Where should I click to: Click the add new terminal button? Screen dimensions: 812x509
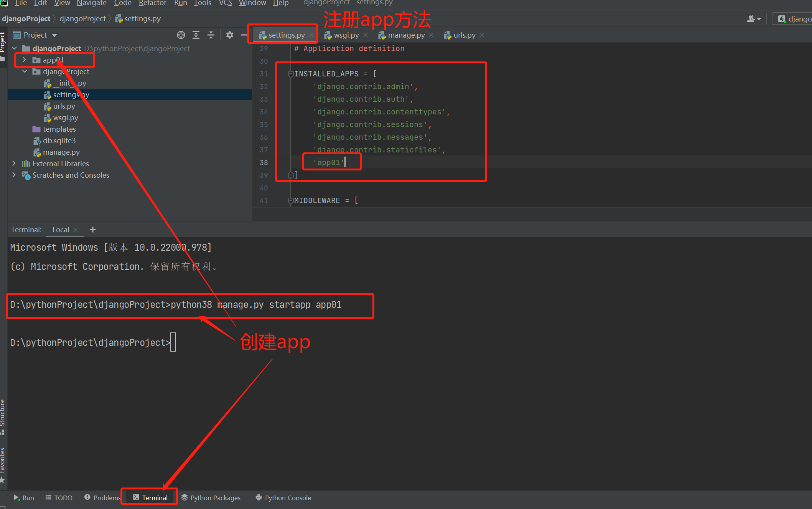tap(92, 230)
